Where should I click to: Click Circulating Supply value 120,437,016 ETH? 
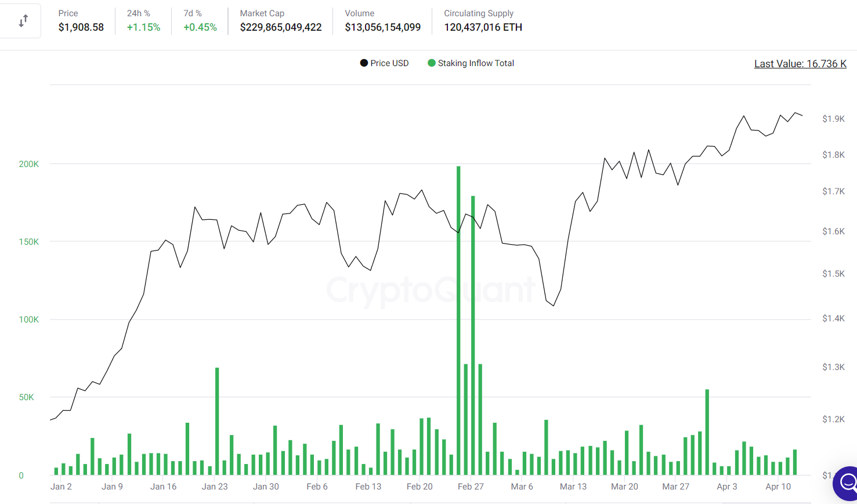coord(483,27)
